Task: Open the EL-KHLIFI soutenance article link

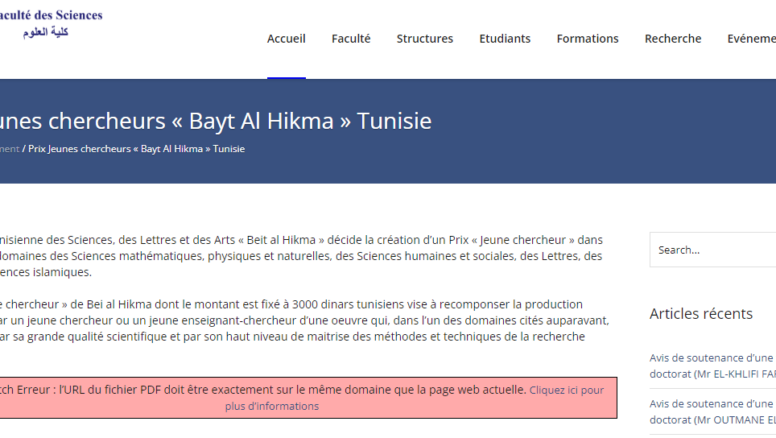Action: 713,366
